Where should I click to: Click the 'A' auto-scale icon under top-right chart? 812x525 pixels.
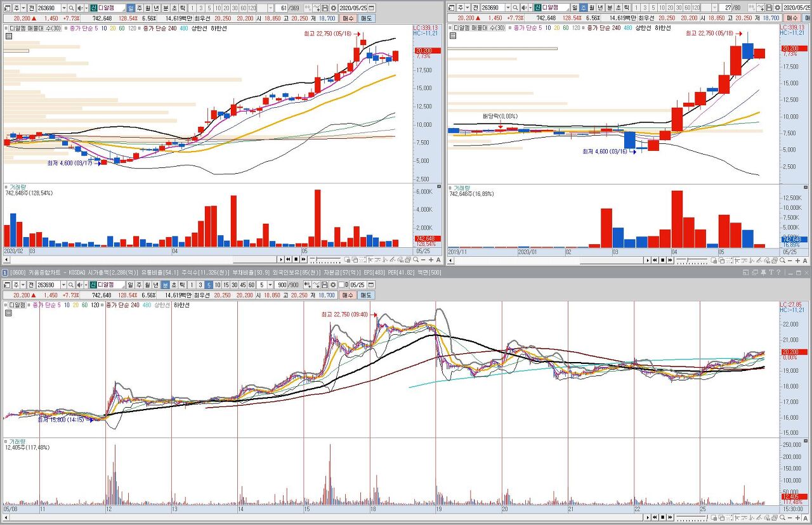click(805, 259)
